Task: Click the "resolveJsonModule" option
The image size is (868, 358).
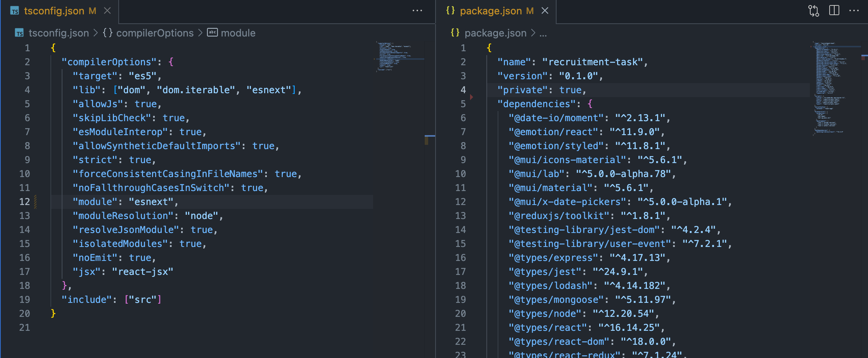Action: point(126,230)
